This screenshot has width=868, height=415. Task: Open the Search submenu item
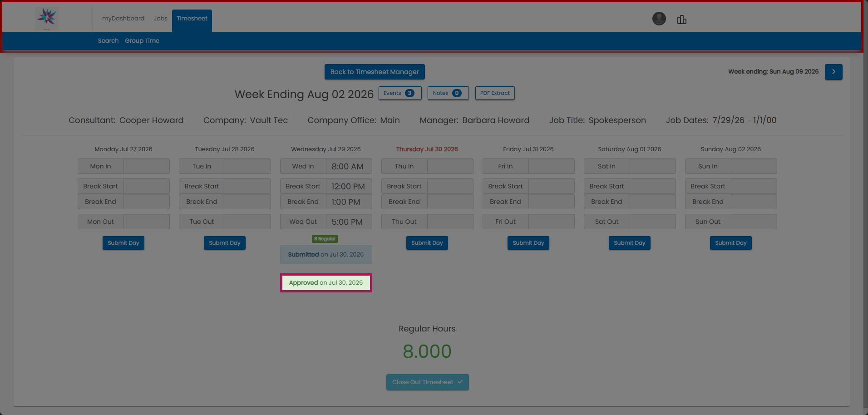(x=108, y=41)
